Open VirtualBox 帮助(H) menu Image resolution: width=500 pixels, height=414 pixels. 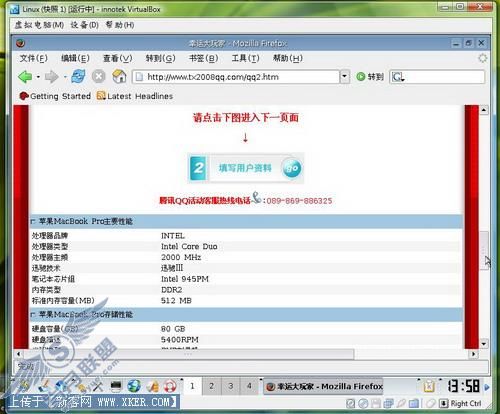[120, 25]
